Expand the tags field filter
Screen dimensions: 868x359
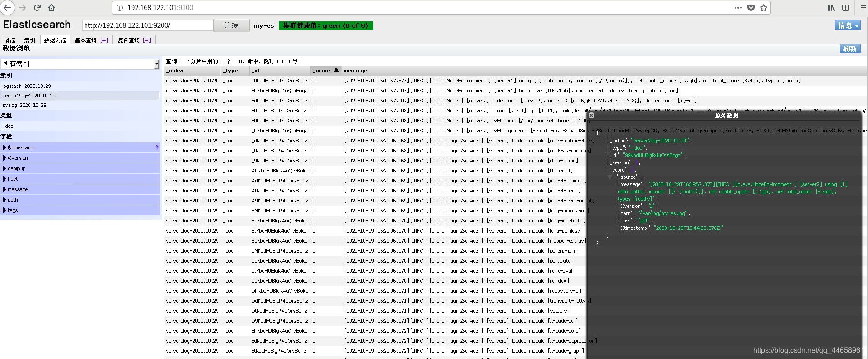pyautogui.click(x=4, y=210)
